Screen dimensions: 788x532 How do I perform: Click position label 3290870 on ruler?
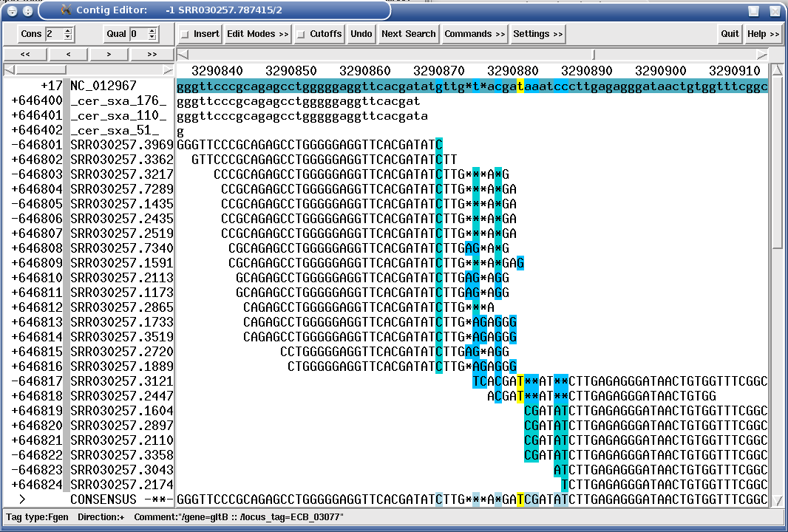439,71
